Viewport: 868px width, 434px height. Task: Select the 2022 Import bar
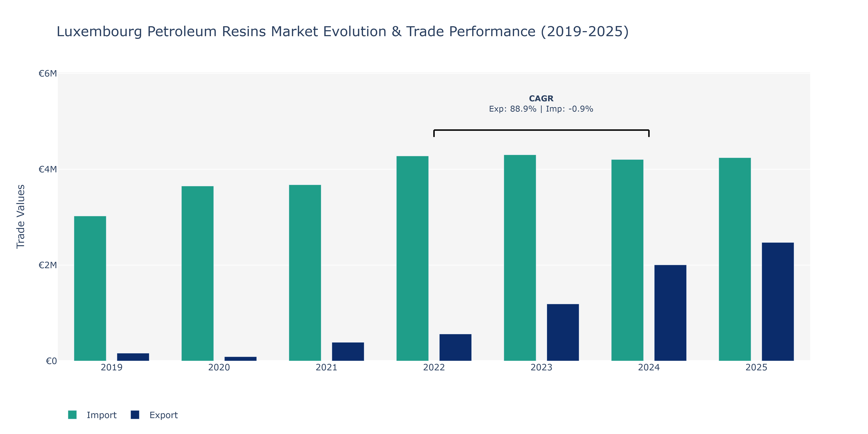coord(412,258)
